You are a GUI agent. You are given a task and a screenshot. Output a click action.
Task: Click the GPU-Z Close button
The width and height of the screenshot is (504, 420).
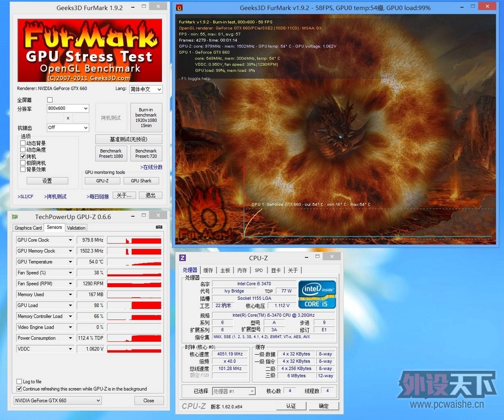(x=149, y=400)
